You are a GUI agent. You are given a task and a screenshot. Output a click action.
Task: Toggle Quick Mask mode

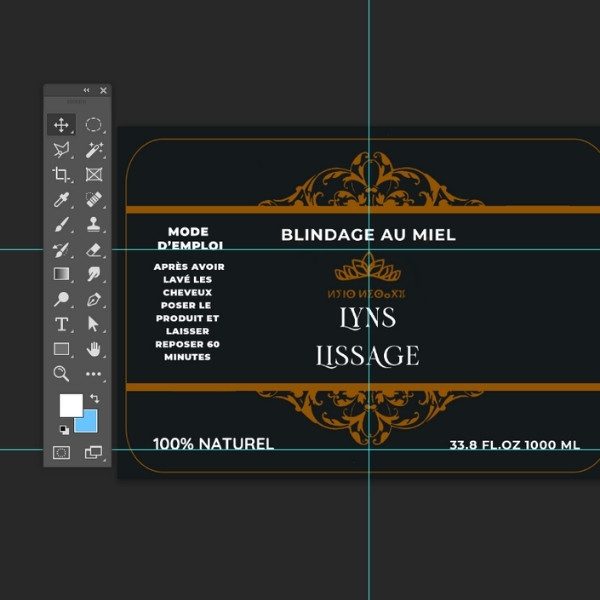point(61,453)
